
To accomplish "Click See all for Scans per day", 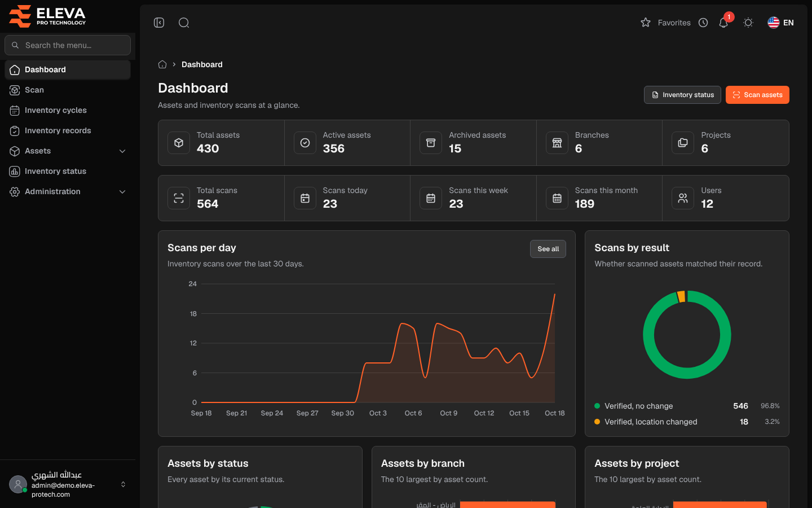I will (x=548, y=249).
